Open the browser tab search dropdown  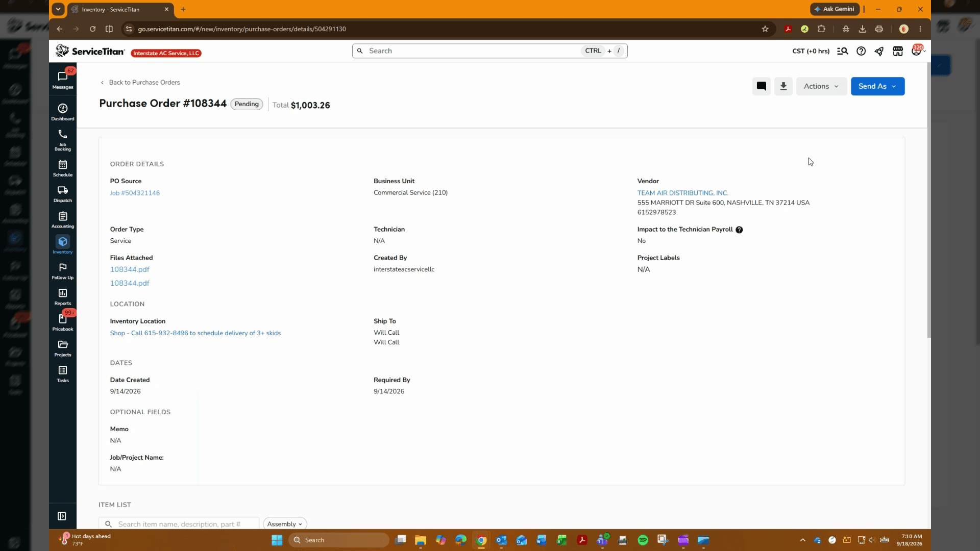click(x=58, y=9)
